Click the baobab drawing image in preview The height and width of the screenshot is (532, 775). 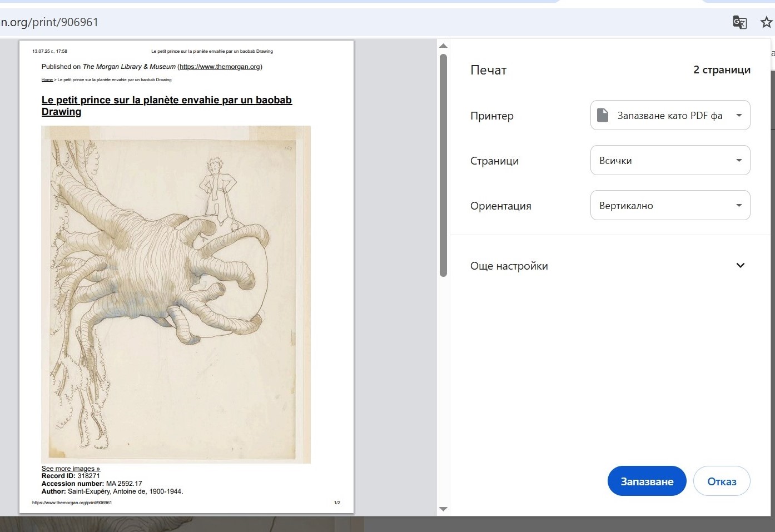(x=176, y=295)
